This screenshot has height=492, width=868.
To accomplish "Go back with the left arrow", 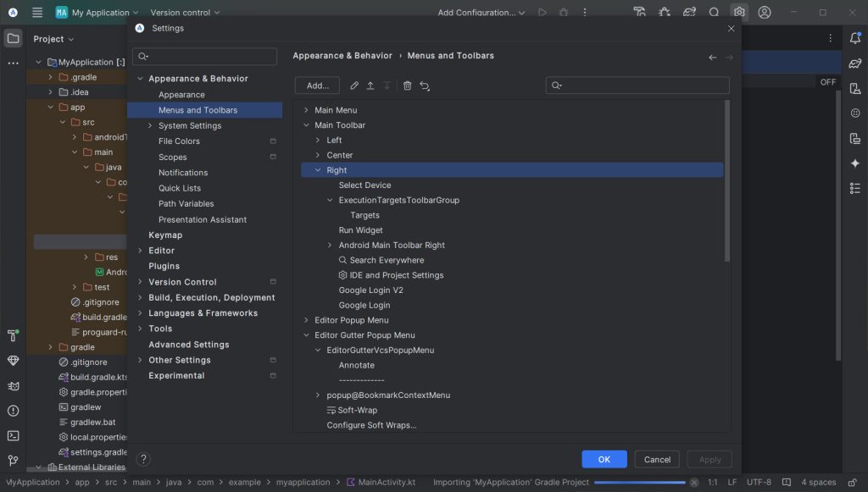I will point(712,58).
